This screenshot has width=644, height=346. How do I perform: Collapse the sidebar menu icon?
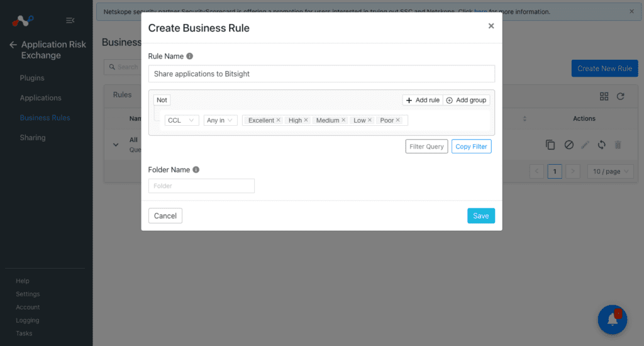point(70,20)
